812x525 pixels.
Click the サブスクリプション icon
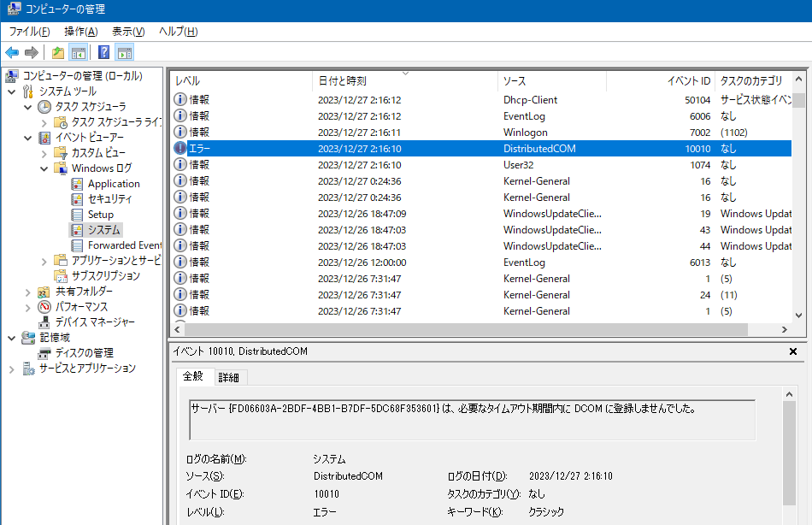(x=61, y=275)
